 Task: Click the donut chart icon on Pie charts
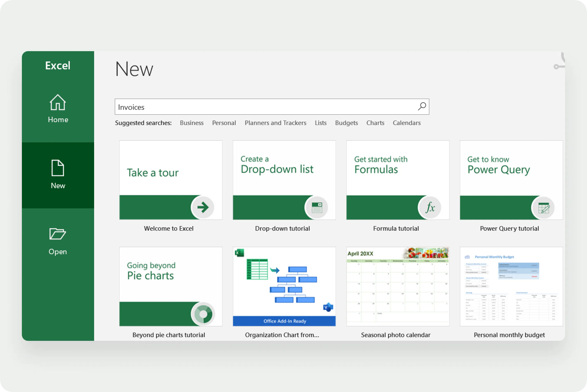click(x=203, y=314)
